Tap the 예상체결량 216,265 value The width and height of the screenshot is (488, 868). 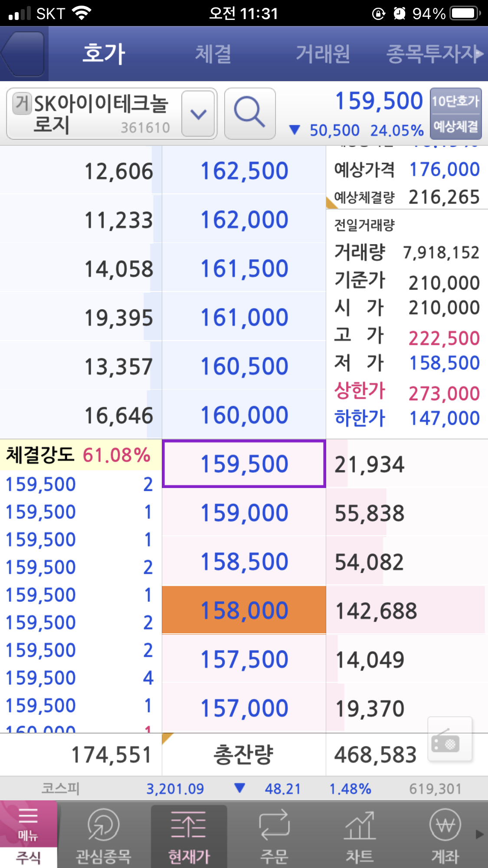(444, 197)
